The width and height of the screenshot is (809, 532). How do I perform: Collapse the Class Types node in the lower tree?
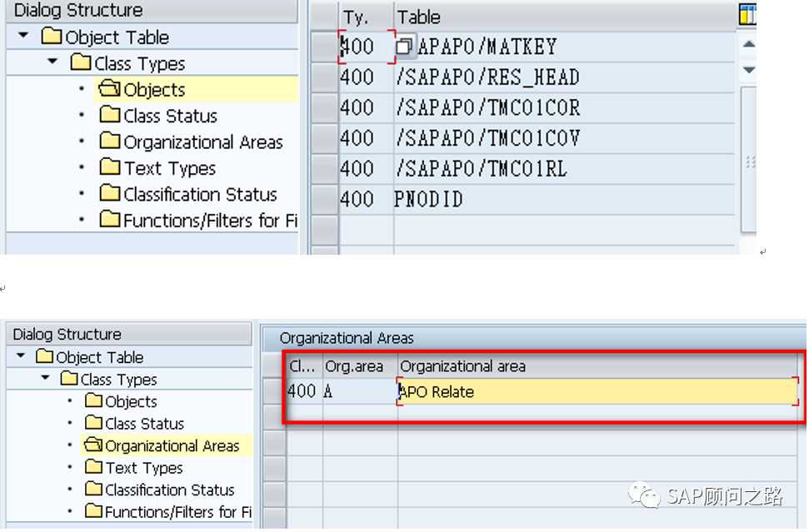[43, 379]
